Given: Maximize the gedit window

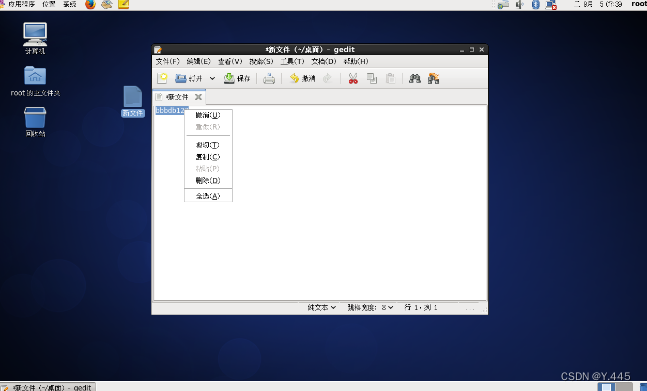Looking at the screenshot, I should (x=472, y=49).
